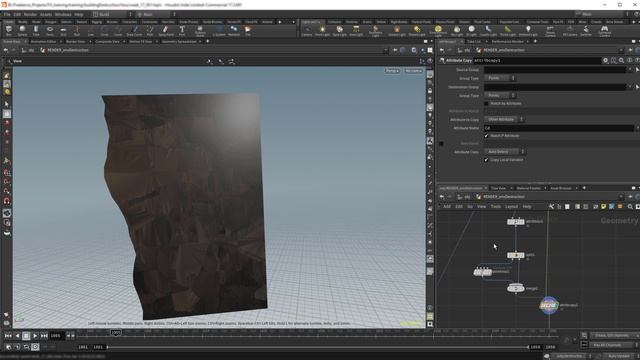Jump to first frame on playbar
This screenshot has width=640, height=360.
(x=8, y=336)
